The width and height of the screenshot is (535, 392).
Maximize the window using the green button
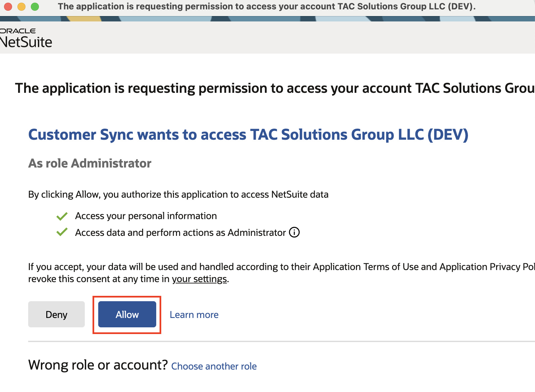click(x=35, y=7)
